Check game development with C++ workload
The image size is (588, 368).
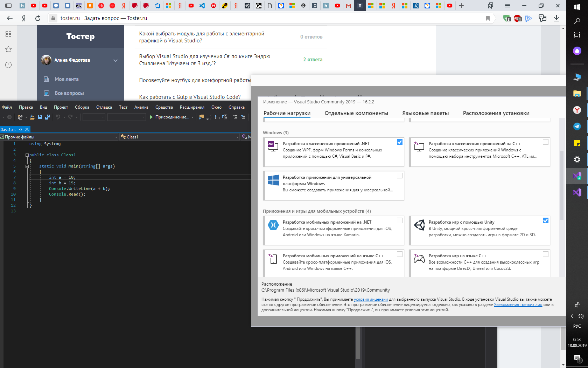coord(546,254)
